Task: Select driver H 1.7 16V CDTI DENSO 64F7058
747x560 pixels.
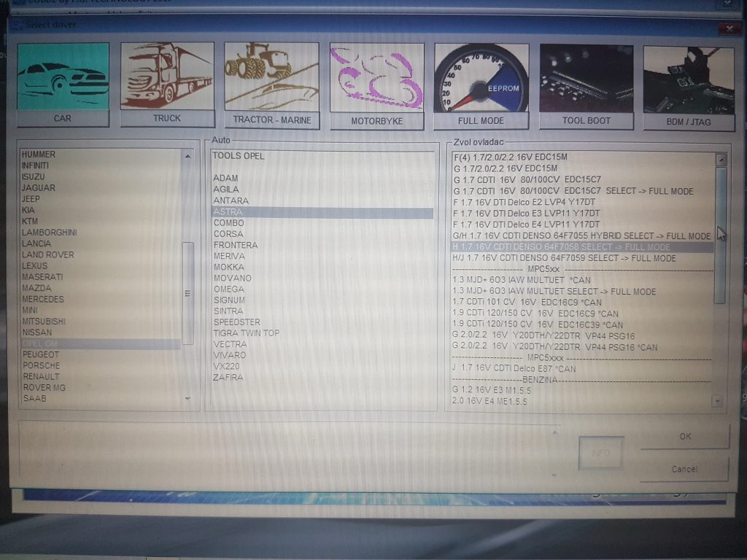Action: 582,247
